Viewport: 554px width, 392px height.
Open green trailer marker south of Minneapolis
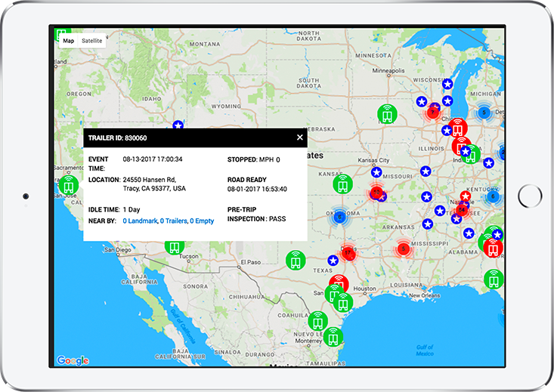tap(388, 114)
